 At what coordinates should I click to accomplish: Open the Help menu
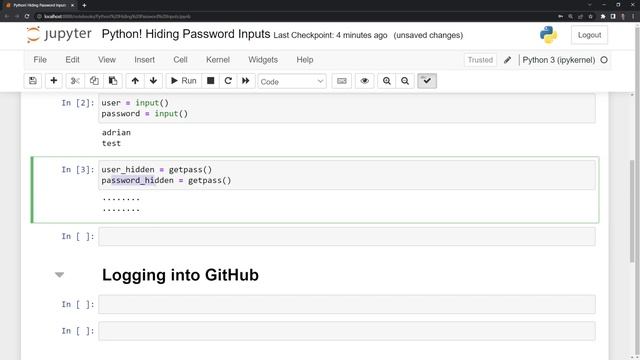click(304, 60)
